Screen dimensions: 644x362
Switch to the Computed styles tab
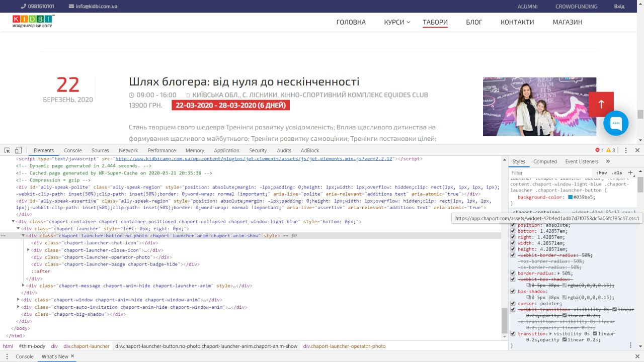point(545,161)
